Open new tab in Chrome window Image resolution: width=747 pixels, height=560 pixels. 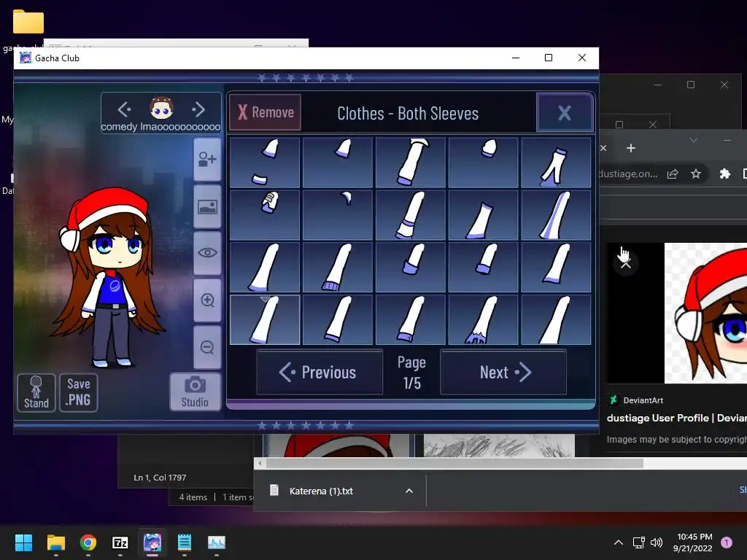tap(631, 148)
